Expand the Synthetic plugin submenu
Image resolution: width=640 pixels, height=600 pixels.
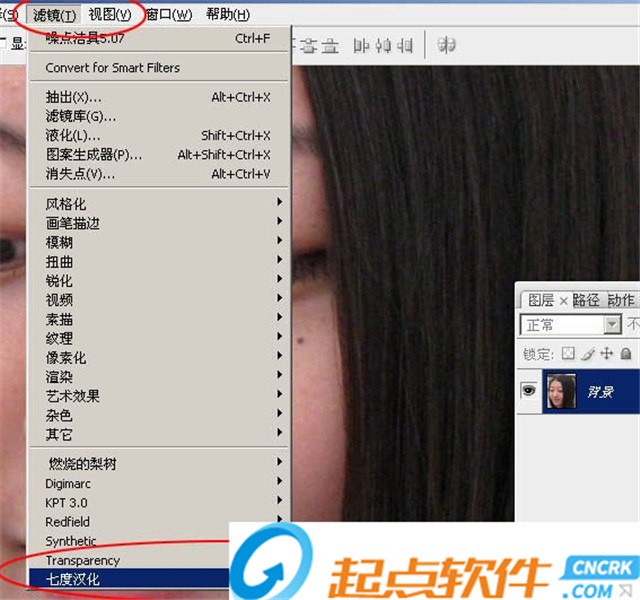(x=130, y=541)
